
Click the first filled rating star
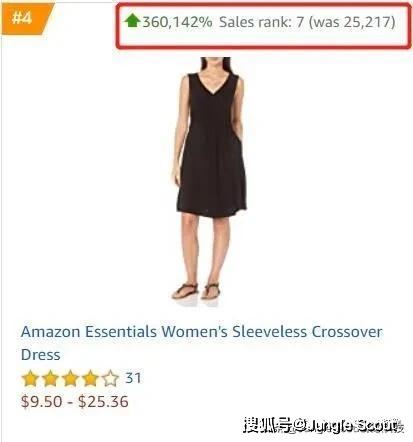tap(30, 379)
